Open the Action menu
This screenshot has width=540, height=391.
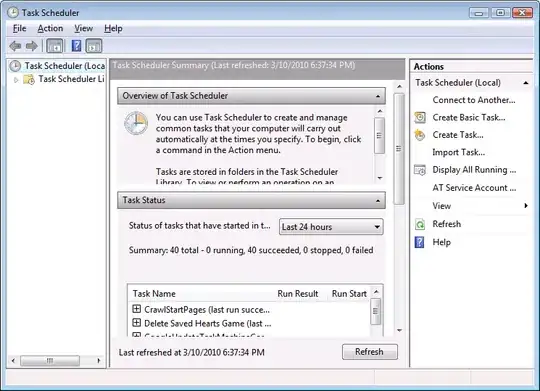tap(50, 29)
